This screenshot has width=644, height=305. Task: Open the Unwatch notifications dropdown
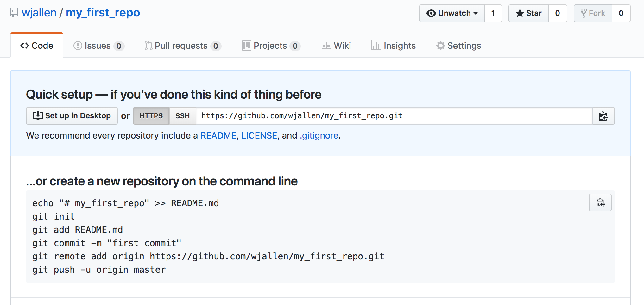452,13
